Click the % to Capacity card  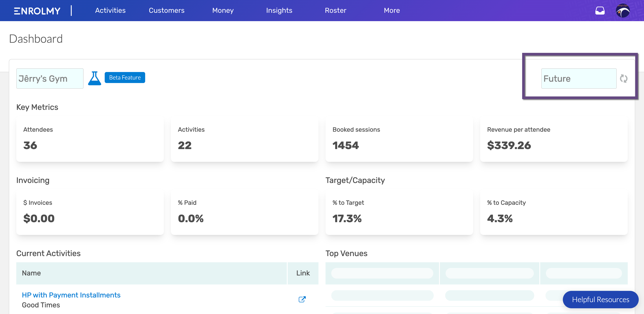pos(554,212)
